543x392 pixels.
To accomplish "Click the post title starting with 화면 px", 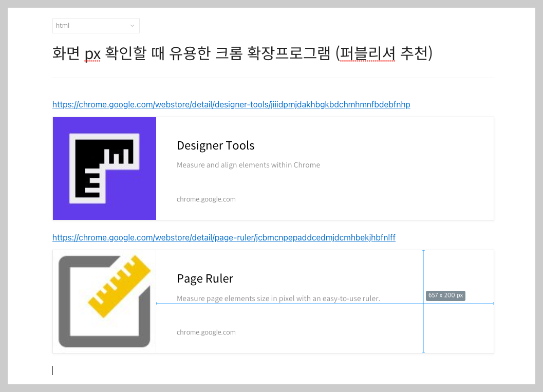I will point(242,53).
